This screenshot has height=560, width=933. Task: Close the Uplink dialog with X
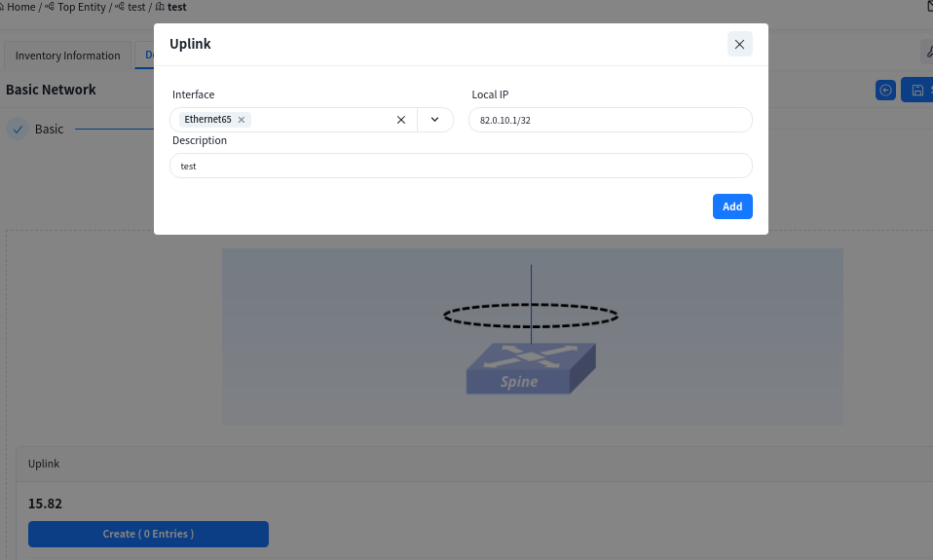[739, 44]
